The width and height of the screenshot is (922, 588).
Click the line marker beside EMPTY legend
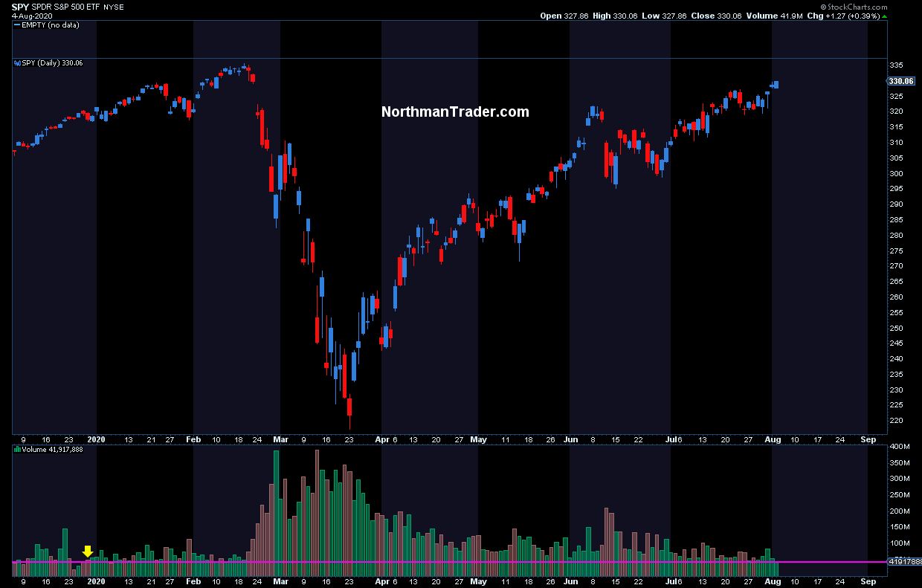[17, 25]
